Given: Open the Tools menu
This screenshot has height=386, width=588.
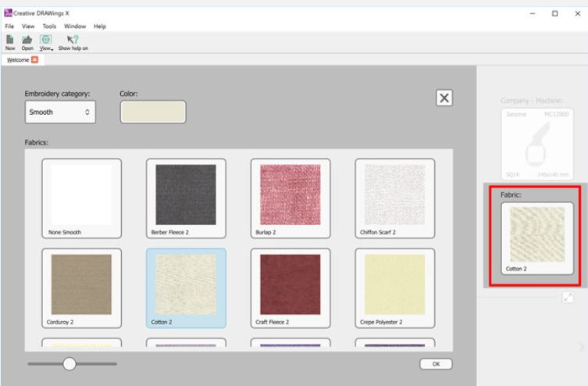Looking at the screenshot, I should click(x=49, y=26).
